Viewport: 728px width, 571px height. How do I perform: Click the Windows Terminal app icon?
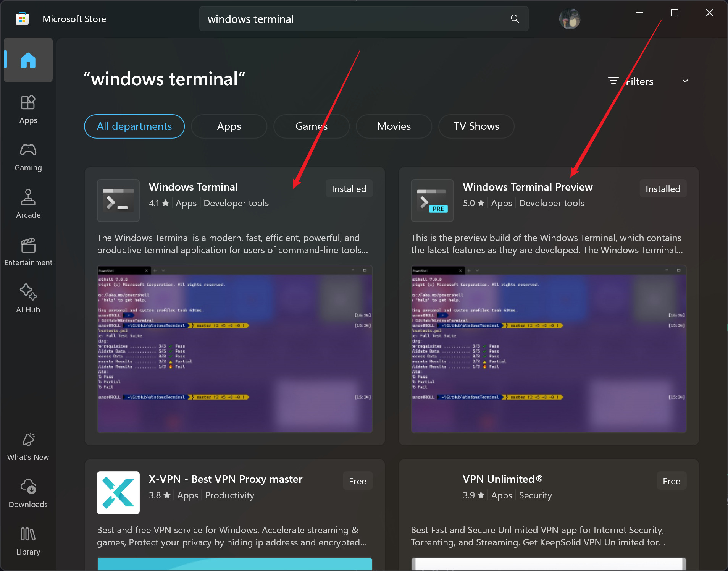point(118,201)
